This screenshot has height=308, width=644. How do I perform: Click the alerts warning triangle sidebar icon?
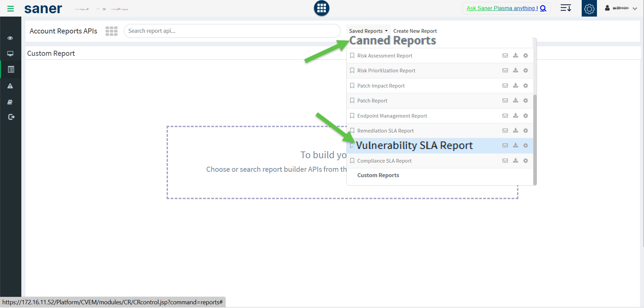(x=10, y=86)
